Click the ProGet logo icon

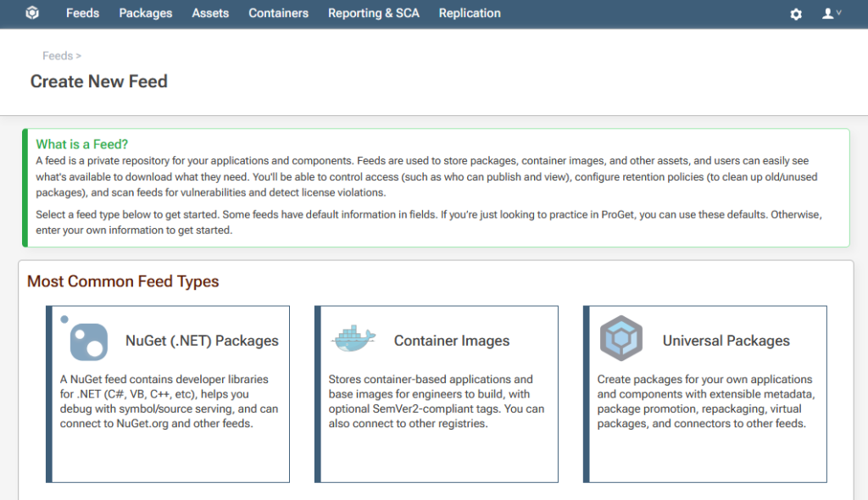[x=32, y=14]
